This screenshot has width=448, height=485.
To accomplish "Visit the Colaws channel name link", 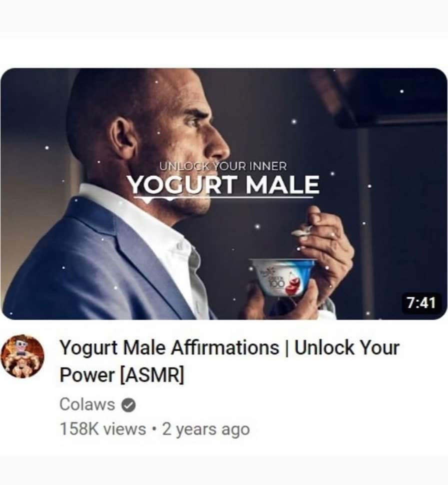I will click(x=87, y=404).
